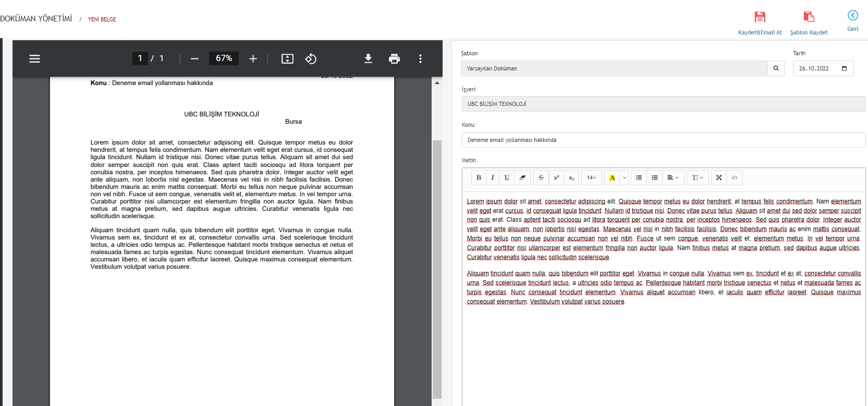The width and height of the screenshot is (868, 406).
Task: Open the PDF viewer sidebar menu
Action: [x=34, y=59]
